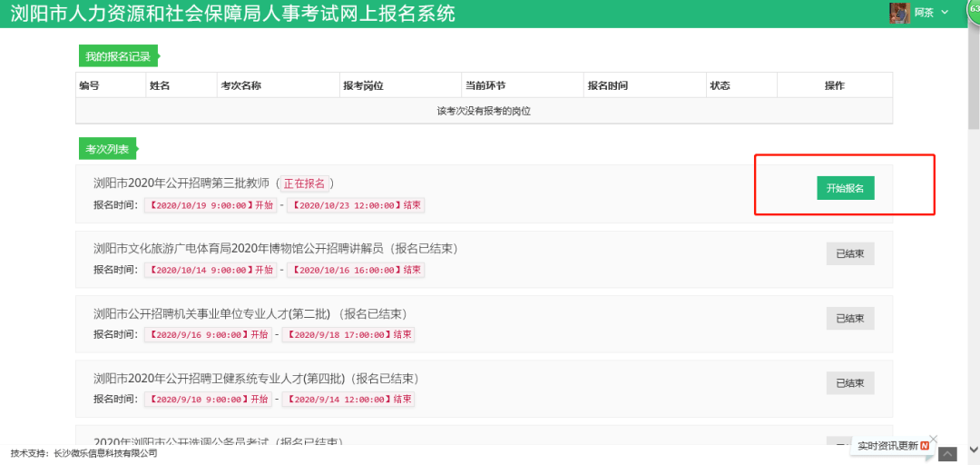Click the scrollbar down arrow
The image size is (980, 465).
974,450
